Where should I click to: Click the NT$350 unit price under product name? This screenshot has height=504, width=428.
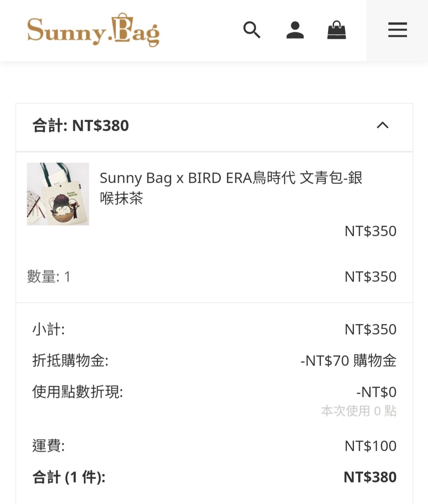371,231
